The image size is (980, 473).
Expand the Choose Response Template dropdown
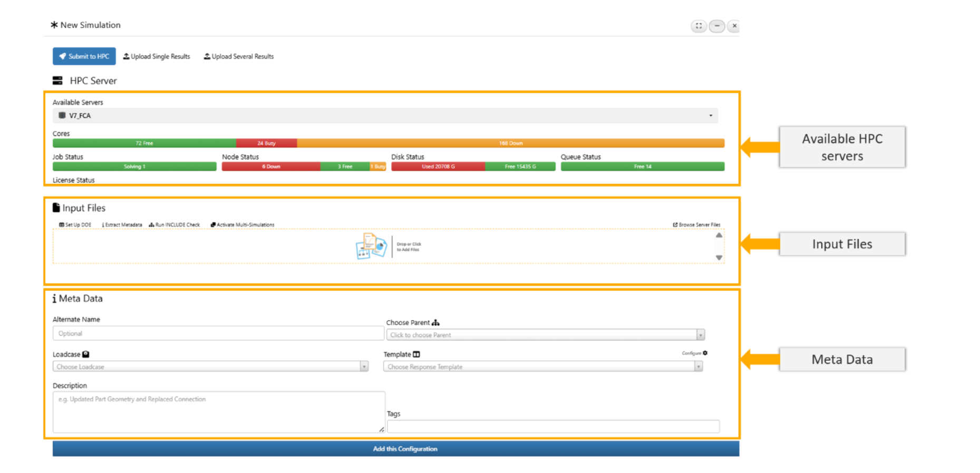click(x=698, y=367)
